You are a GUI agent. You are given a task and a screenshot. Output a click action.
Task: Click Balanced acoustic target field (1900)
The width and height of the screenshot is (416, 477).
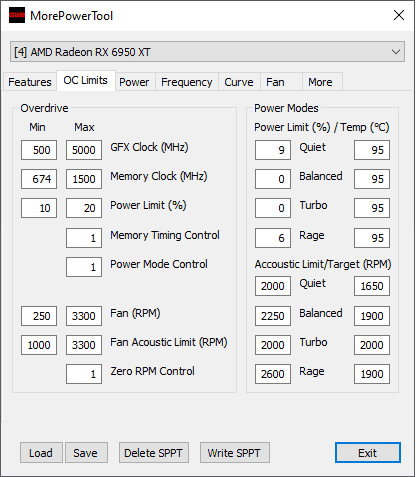tap(372, 316)
